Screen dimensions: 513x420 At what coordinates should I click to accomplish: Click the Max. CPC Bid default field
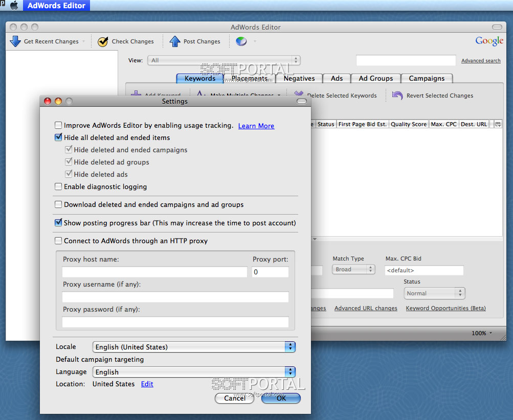point(424,270)
